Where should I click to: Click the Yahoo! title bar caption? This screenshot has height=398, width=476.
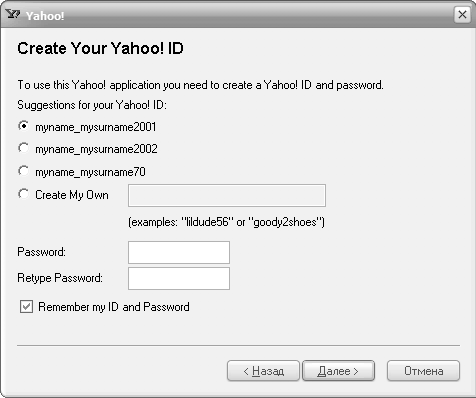[45, 16]
